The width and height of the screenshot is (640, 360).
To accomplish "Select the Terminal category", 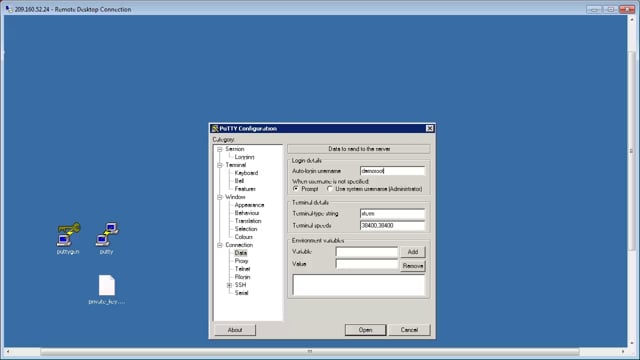I will pos(236,165).
